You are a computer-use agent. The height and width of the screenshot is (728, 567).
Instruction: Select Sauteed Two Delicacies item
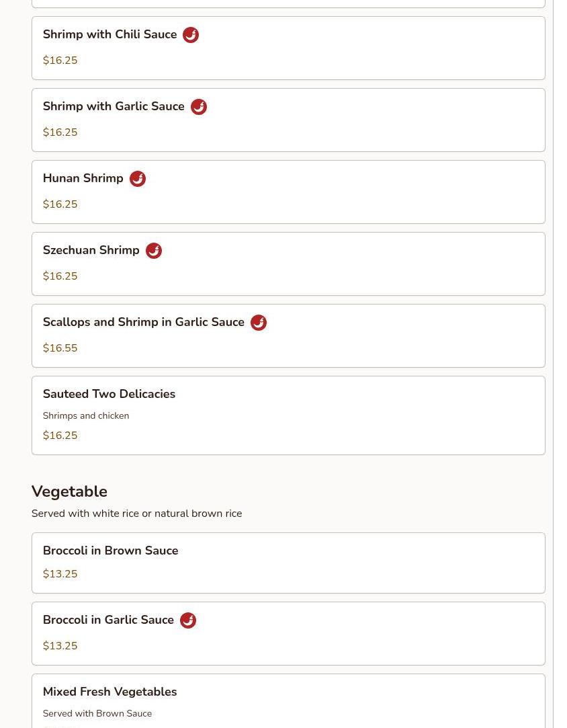(x=288, y=415)
